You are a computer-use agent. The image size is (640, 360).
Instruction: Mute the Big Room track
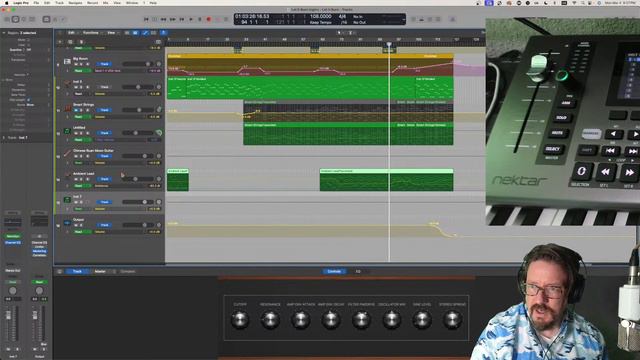(76, 64)
